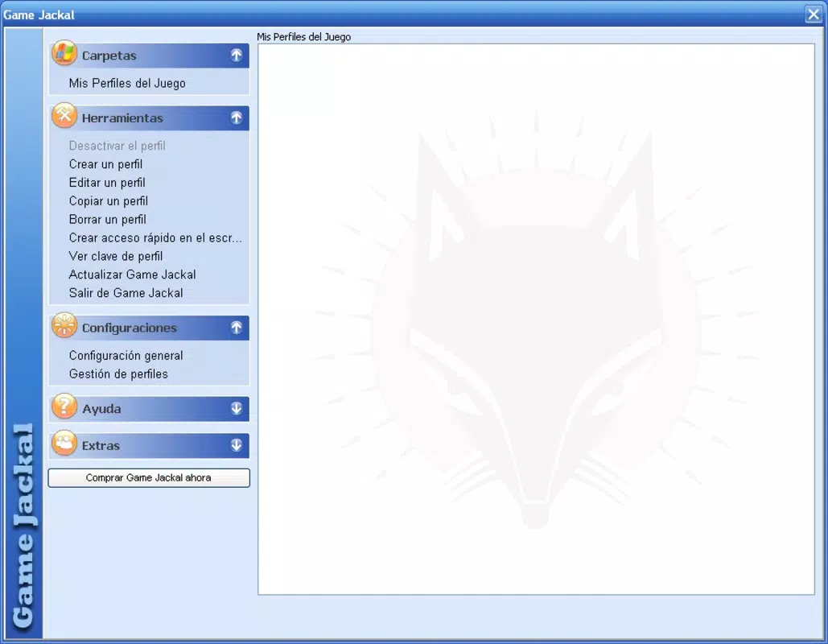This screenshot has width=828, height=644.
Task: Click Comprar Game Jackal ahora button
Action: tap(149, 477)
